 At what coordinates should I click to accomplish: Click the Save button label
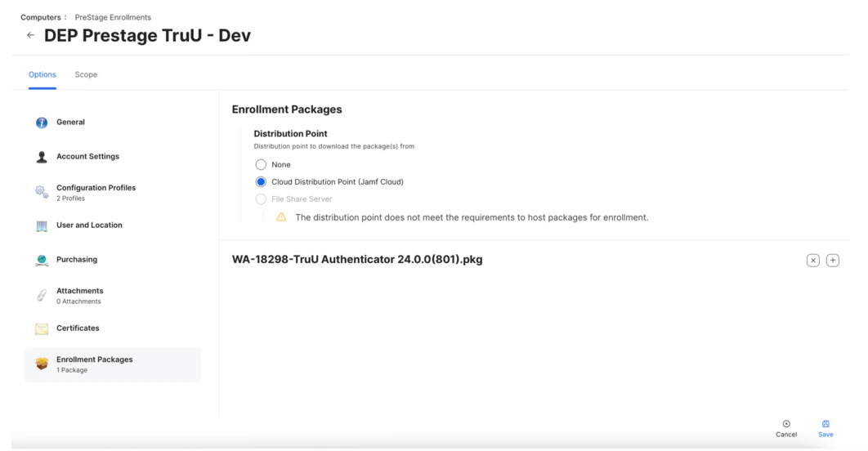tap(825, 435)
